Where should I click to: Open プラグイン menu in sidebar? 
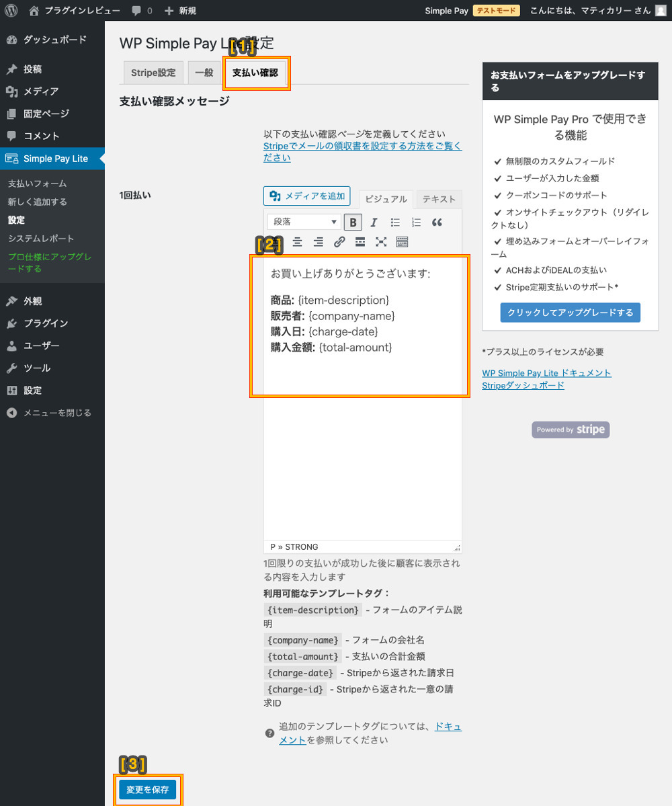(52, 323)
